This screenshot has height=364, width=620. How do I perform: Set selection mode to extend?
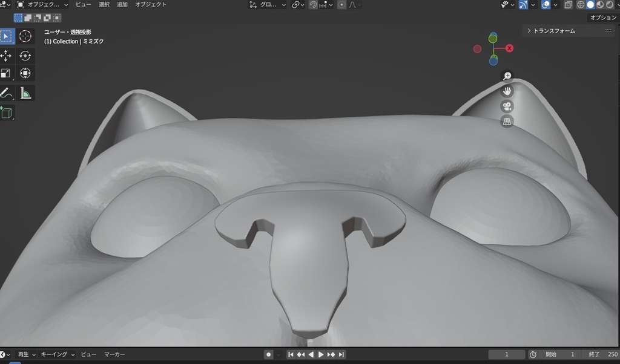tap(28, 18)
